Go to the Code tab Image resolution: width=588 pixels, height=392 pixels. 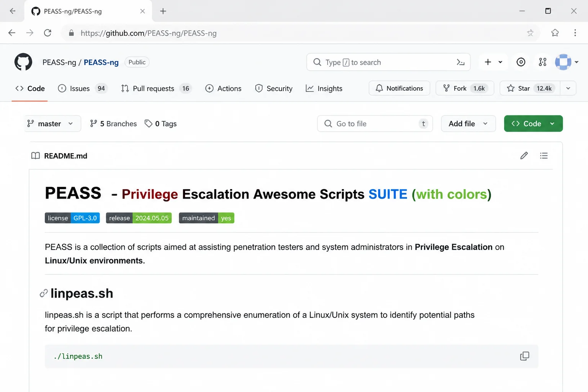coord(30,88)
